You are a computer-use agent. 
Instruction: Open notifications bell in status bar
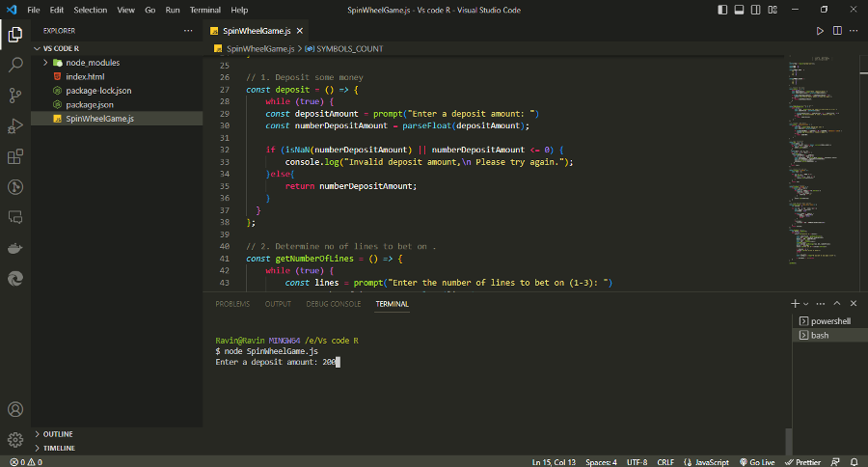click(854, 462)
